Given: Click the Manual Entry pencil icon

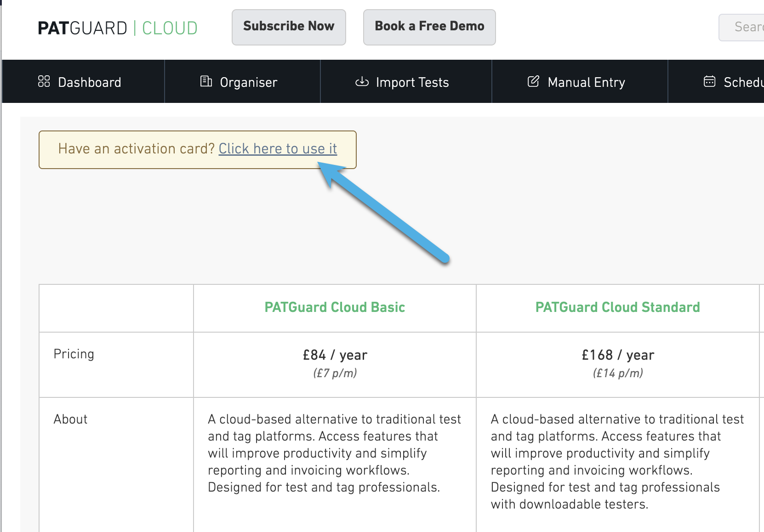Looking at the screenshot, I should pos(533,81).
